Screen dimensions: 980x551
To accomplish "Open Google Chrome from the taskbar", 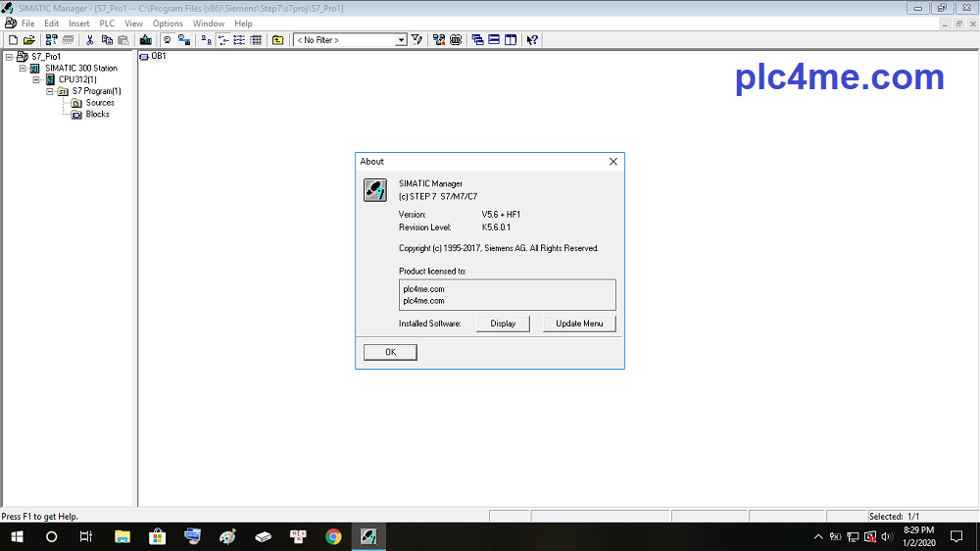I will (x=333, y=536).
